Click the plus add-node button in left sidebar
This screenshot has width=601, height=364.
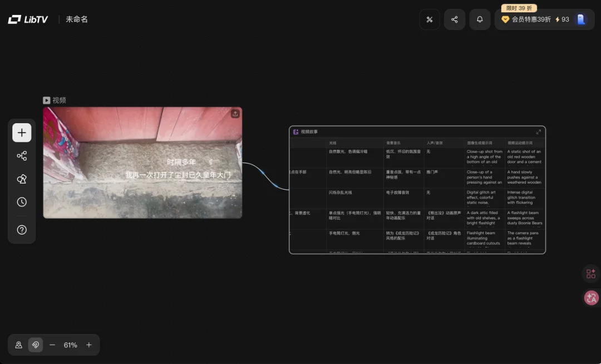click(x=22, y=133)
